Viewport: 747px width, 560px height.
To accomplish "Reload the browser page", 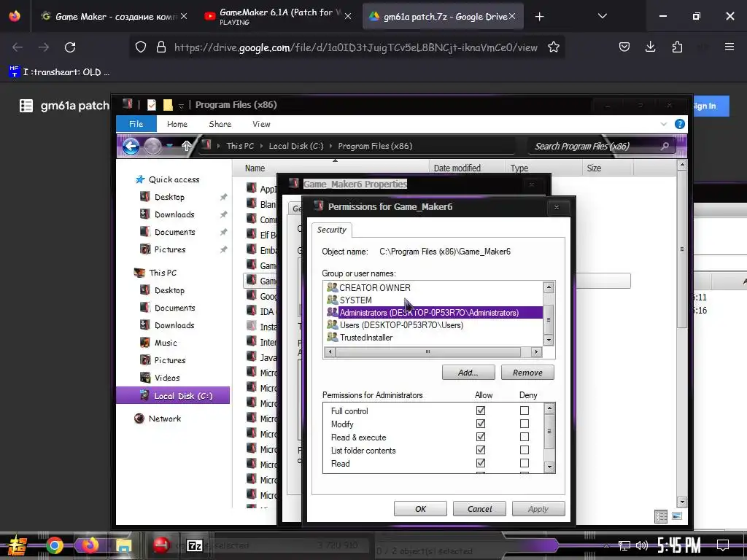I will pos(70,47).
